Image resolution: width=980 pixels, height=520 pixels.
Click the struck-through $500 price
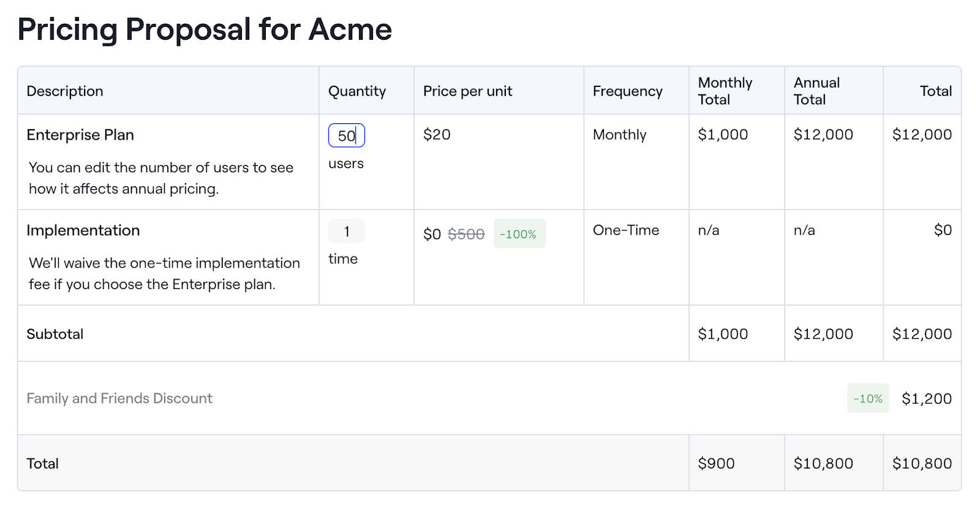coord(466,234)
